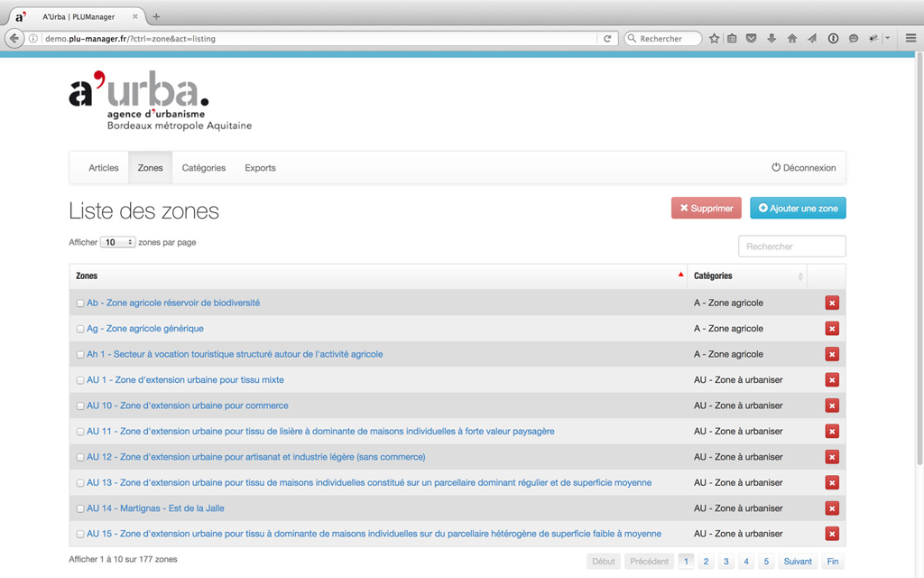Click the chat bubble icon in toolbar

point(854,38)
